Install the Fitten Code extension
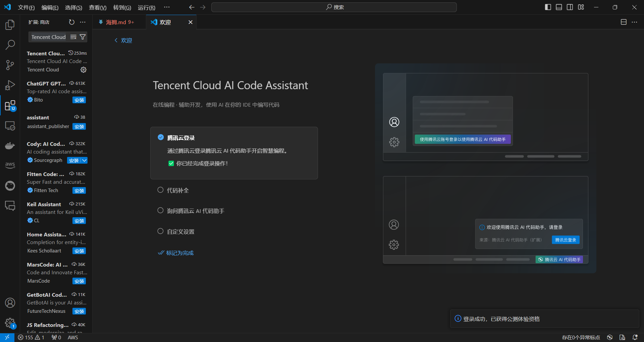 pyautogui.click(x=79, y=190)
